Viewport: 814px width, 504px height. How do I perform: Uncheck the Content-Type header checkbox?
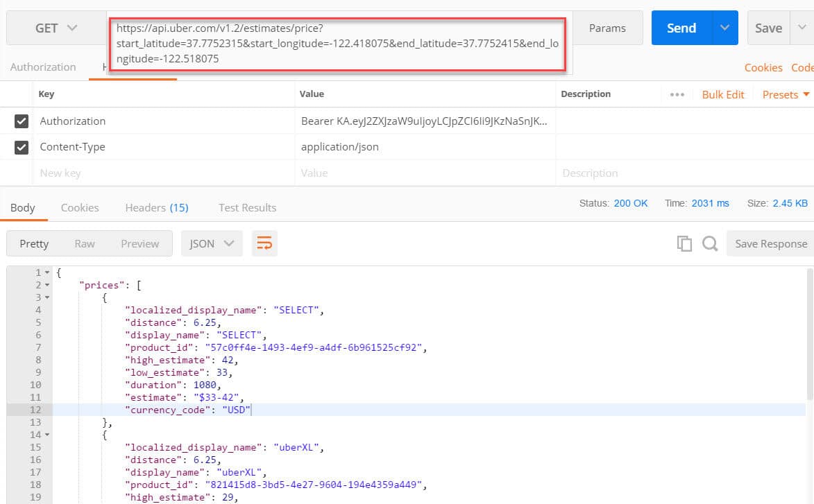pyautogui.click(x=22, y=147)
